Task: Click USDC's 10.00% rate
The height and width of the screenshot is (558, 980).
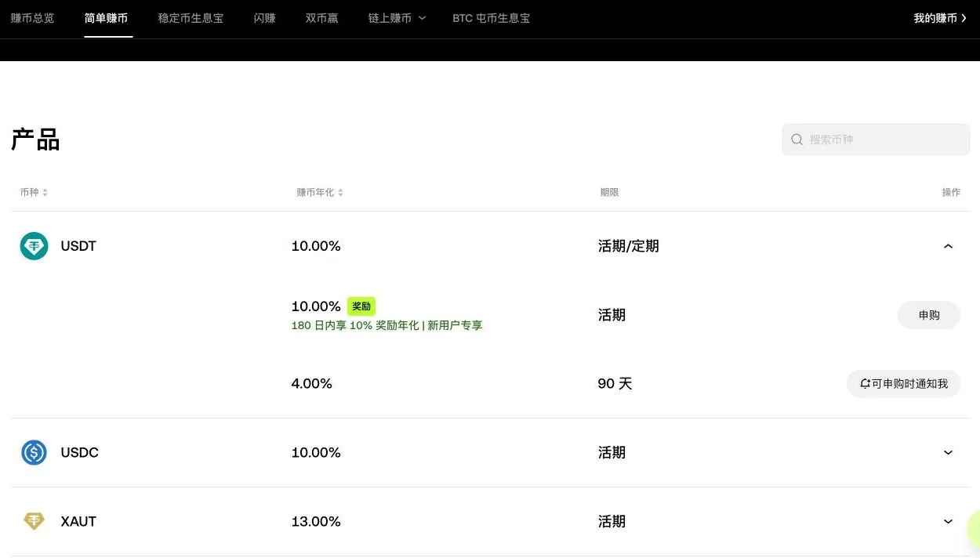Action: click(316, 453)
